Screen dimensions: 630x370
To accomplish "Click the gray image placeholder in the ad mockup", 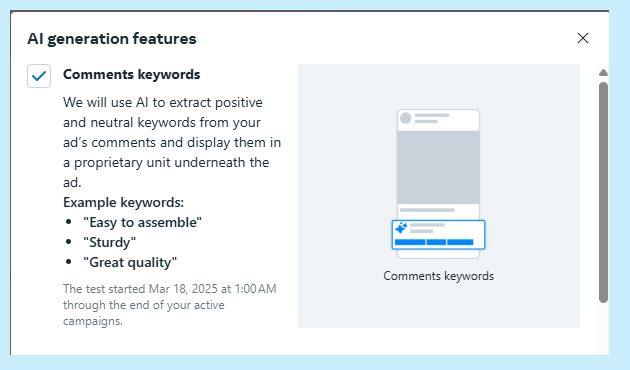I will point(438,167).
